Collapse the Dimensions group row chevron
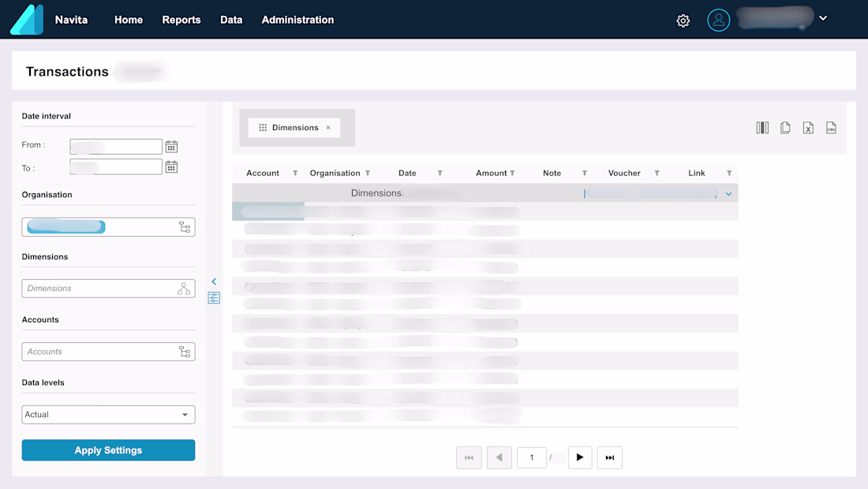The width and height of the screenshot is (868, 489). 728,194
